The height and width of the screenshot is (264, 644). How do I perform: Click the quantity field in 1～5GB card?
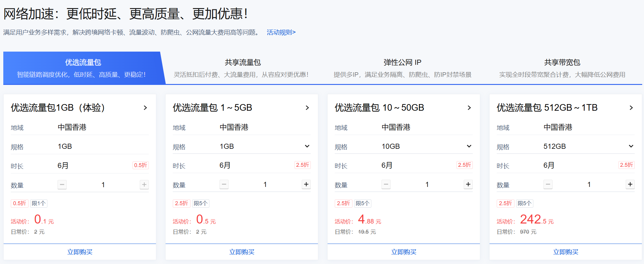tap(265, 184)
